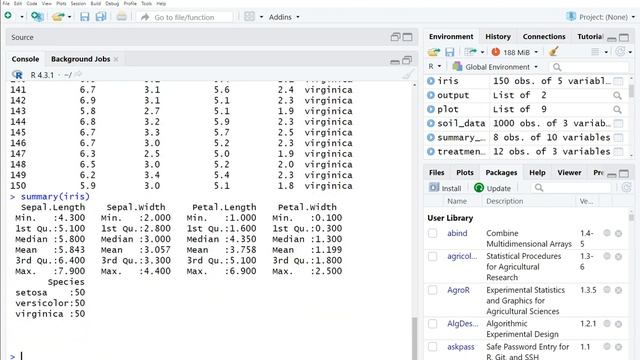Click the clear console broom icon
The width and height of the screenshot is (640, 360).
pyautogui.click(x=408, y=75)
